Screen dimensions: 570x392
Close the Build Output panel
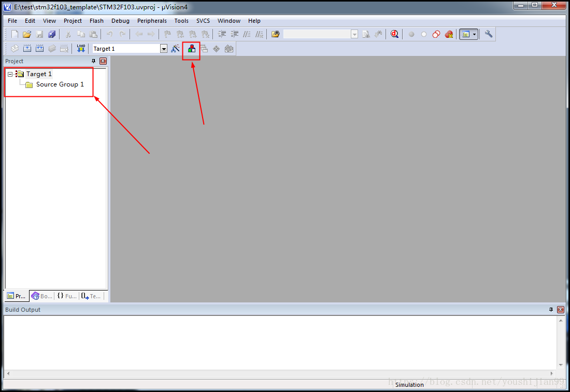[x=561, y=310]
